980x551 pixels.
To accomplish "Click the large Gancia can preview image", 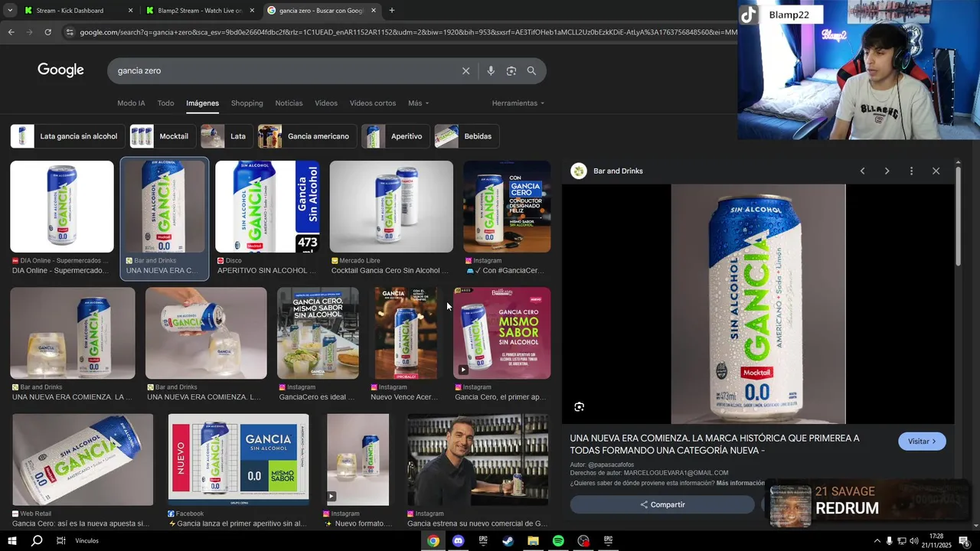I will point(758,304).
